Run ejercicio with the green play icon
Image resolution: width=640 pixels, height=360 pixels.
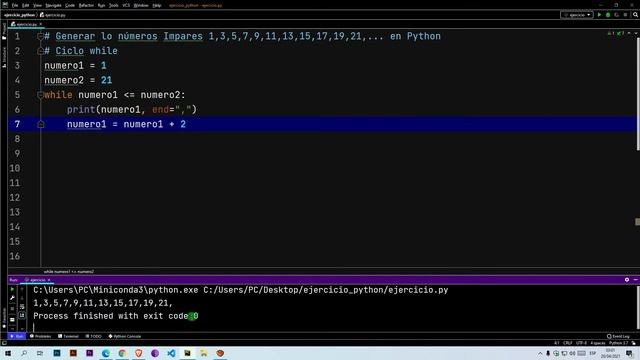coord(599,15)
